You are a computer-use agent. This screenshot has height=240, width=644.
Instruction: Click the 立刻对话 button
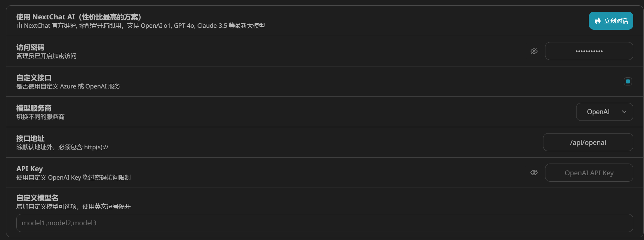(611, 21)
